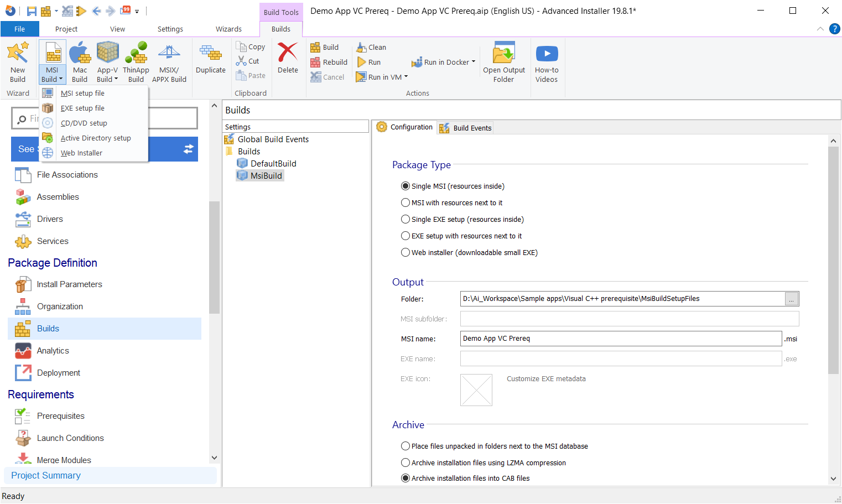Viewport: 842px width, 504px height.
Task: Choose MSI setup file from menu
Action: pyautogui.click(x=94, y=93)
